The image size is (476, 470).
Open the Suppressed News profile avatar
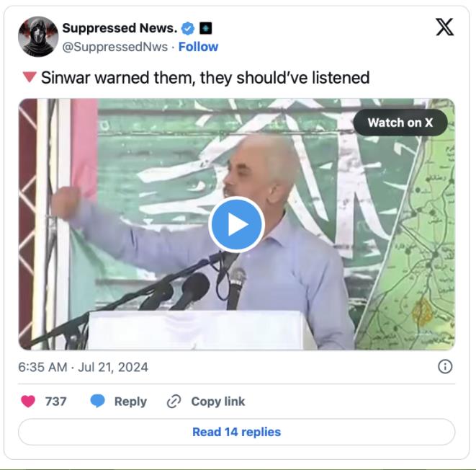(38, 37)
